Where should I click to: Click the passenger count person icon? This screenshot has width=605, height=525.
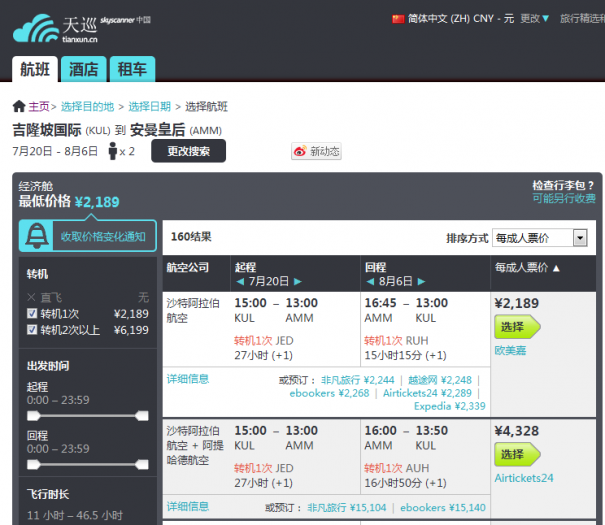[x=112, y=151]
